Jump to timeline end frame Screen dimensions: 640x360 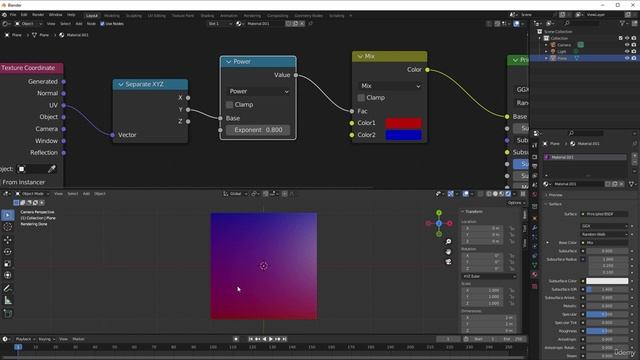[284, 339]
